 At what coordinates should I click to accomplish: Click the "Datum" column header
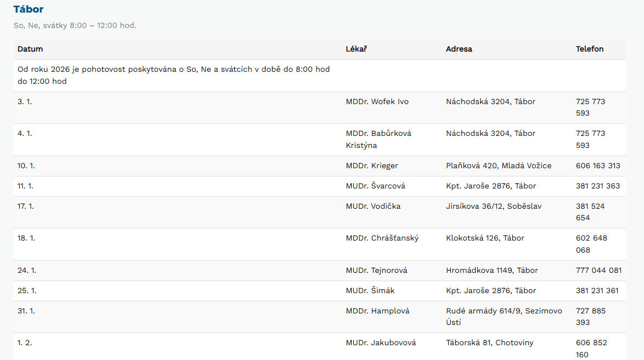30,49
